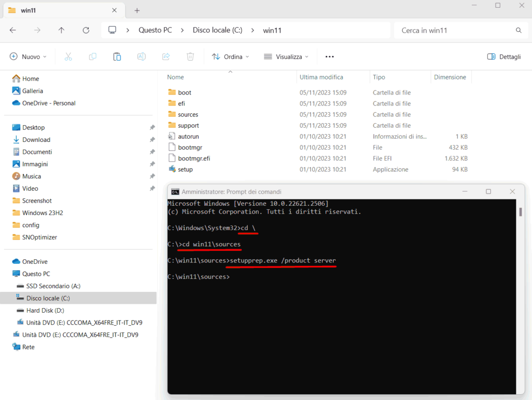The image size is (532, 400).
Task: Close the win11 tab
Action: [114, 10]
